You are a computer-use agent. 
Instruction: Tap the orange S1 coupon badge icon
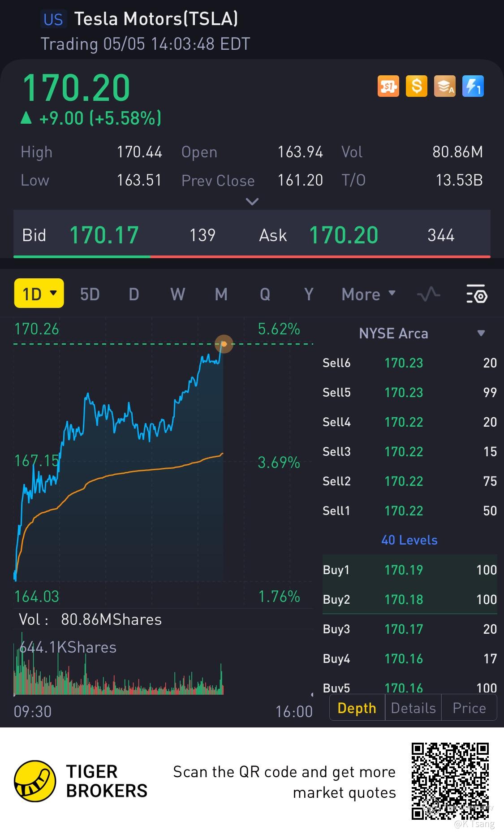388,86
